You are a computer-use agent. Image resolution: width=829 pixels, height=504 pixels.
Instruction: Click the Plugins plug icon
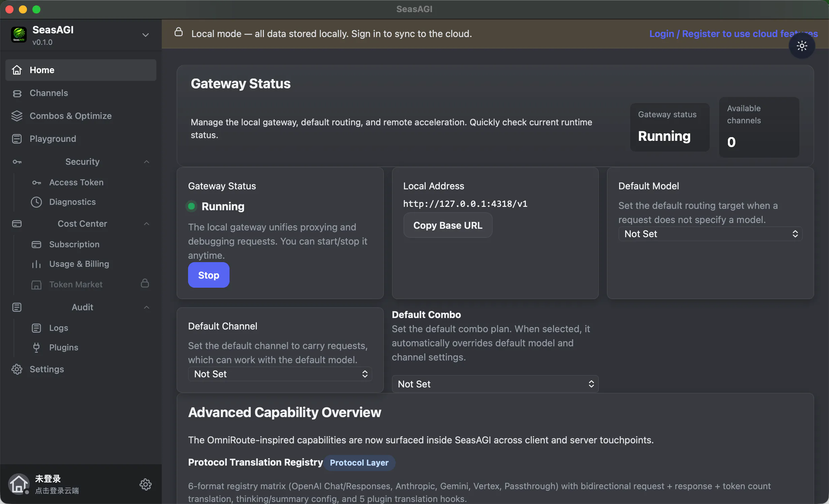click(36, 348)
